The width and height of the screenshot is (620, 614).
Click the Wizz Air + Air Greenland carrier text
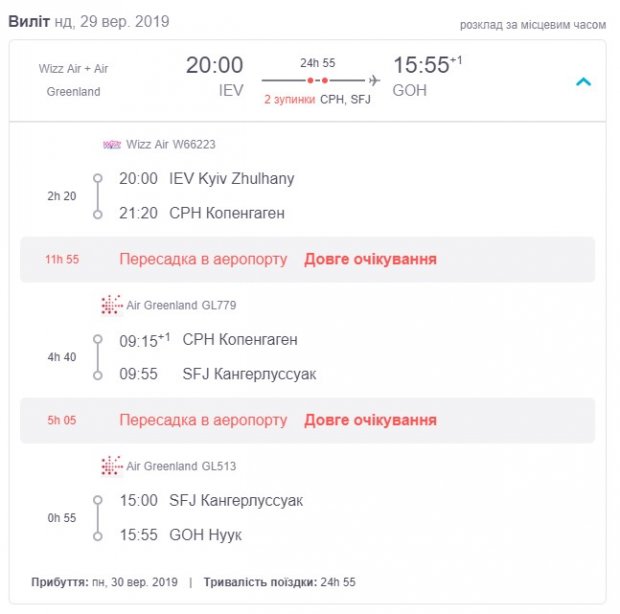[74, 80]
